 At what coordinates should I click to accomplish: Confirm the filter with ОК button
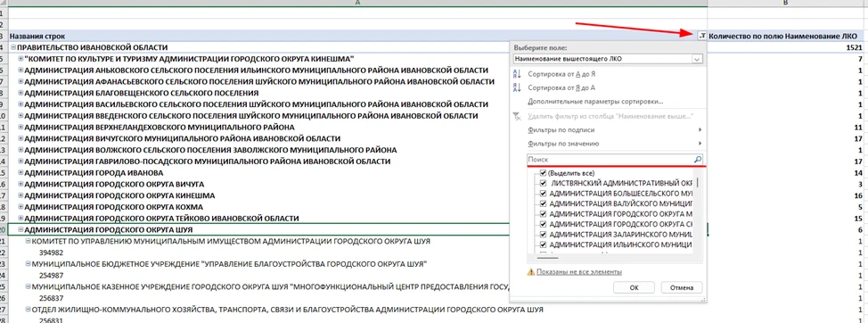pyautogui.click(x=634, y=287)
